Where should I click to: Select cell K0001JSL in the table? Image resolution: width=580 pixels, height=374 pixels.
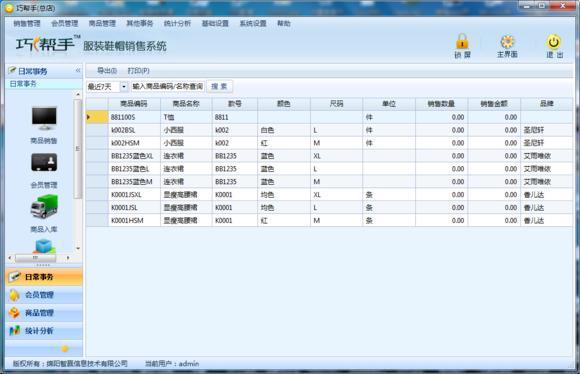click(134, 208)
